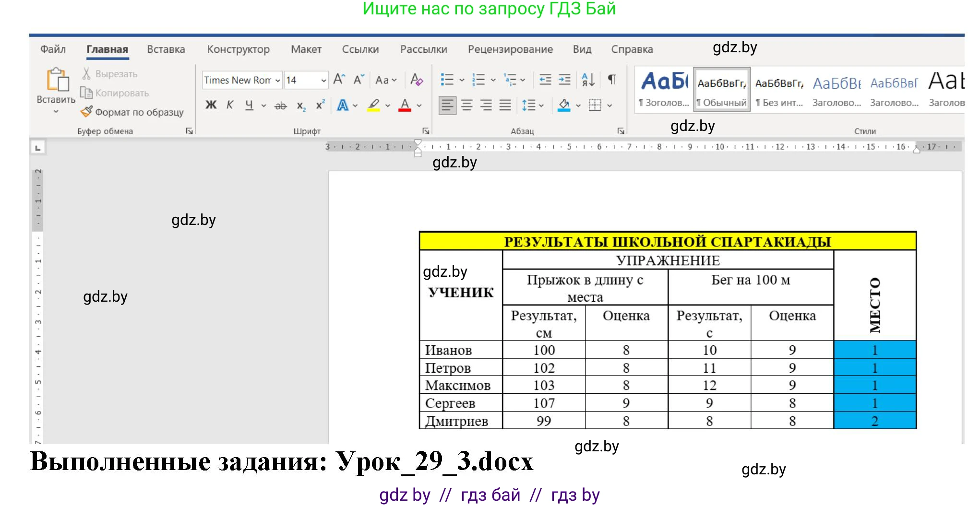This screenshot has width=980, height=506.
Task: Open the Paragraph group dialog launcher
Action: [x=621, y=131]
